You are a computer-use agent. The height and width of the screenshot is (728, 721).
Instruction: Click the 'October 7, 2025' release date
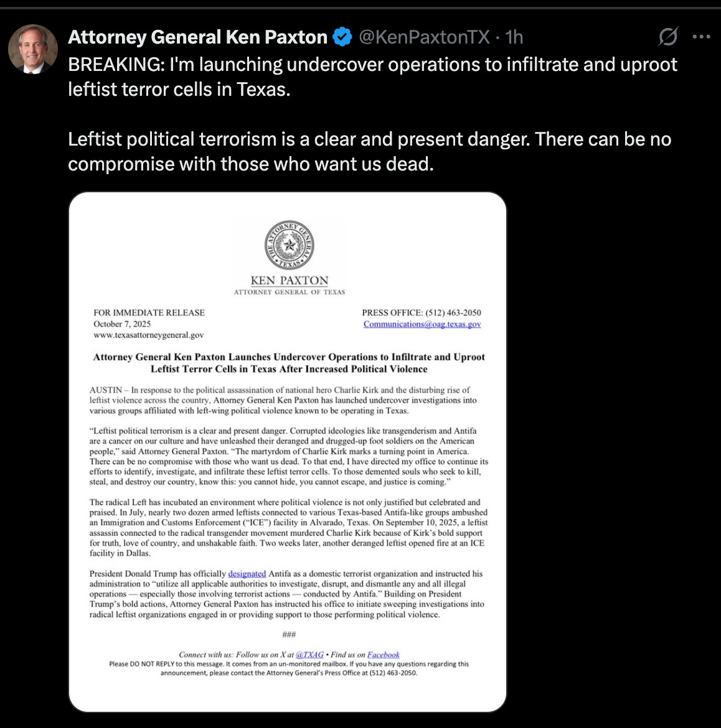pyautogui.click(x=122, y=324)
